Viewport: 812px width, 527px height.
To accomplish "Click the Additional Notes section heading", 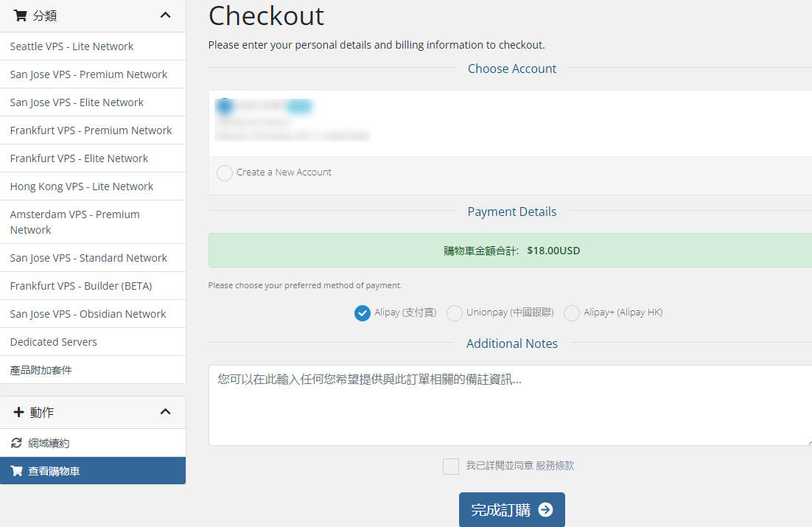I will tap(511, 343).
